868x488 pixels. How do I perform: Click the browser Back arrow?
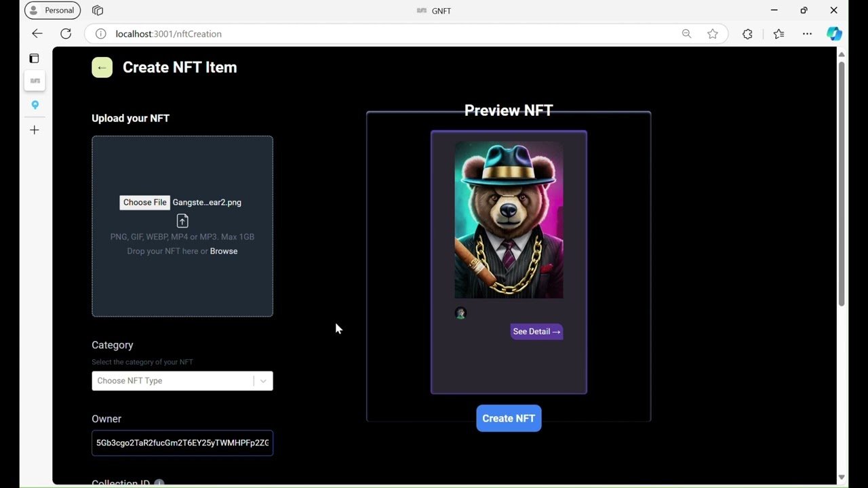tap(37, 34)
